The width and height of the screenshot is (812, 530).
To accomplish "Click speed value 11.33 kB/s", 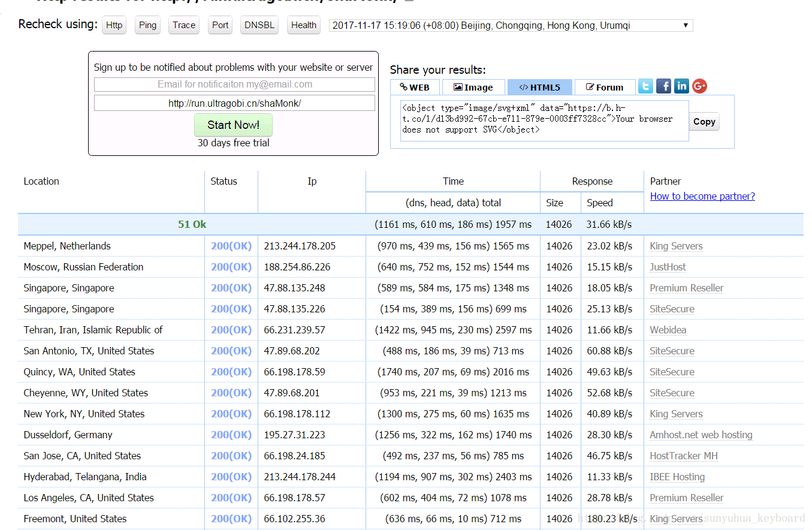I will pyautogui.click(x=609, y=477).
